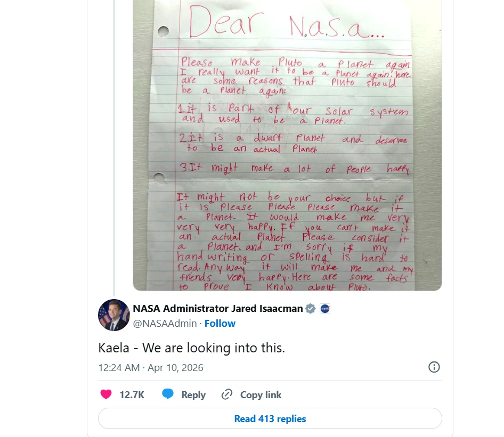
Task: Click the blue reply bubble icon
Action: pos(168,394)
